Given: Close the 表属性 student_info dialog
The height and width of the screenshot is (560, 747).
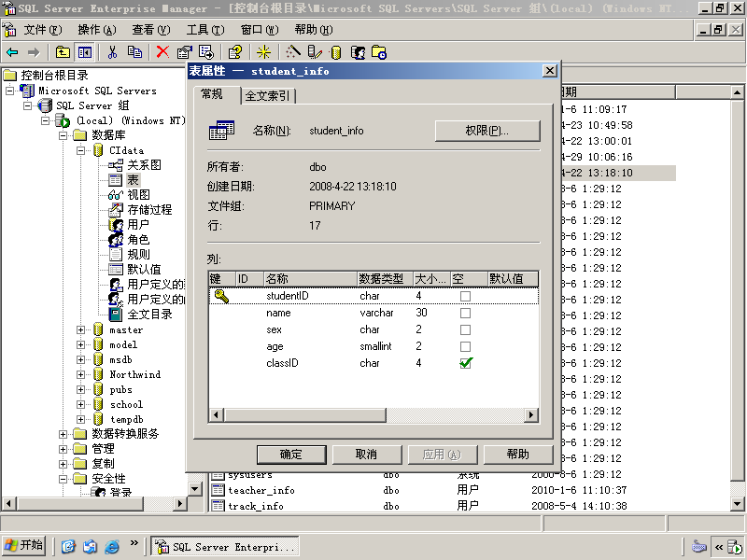Looking at the screenshot, I should [549, 71].
